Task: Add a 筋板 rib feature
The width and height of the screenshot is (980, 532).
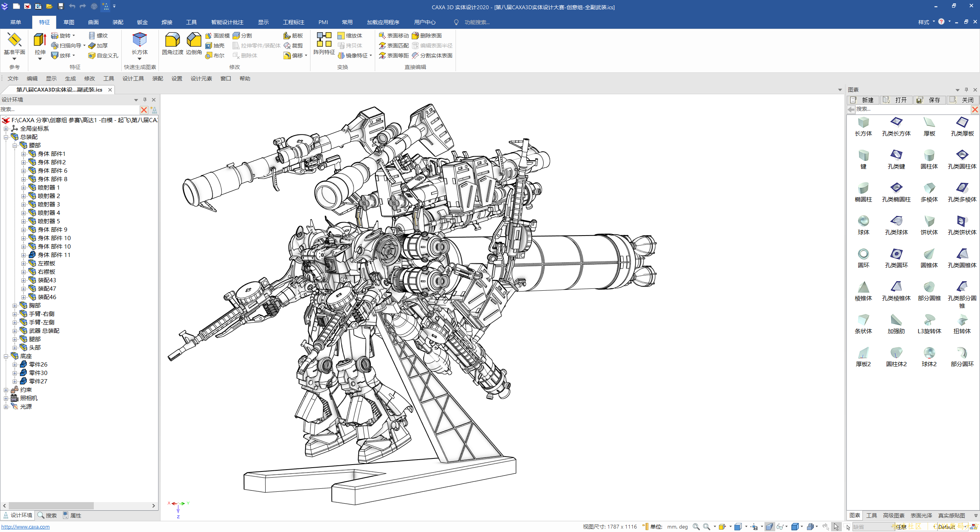Action: pyautogui.click(x=293, y=36)
